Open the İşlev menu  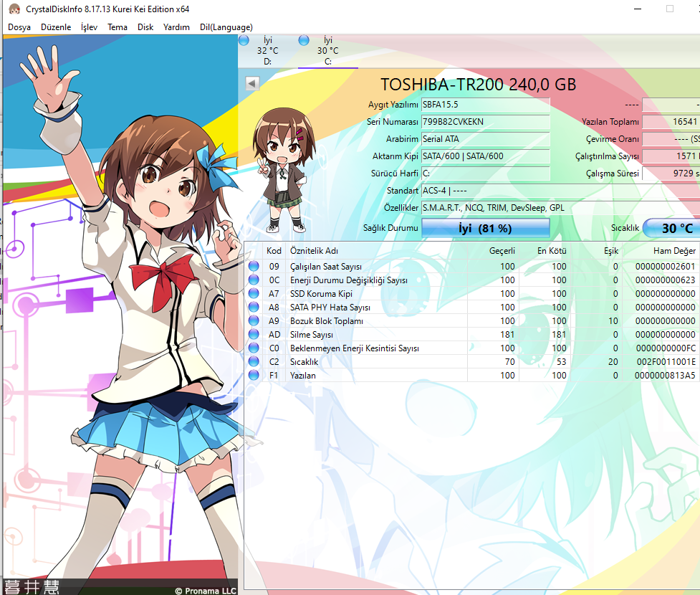pyautogui.click(x=89, y=27)
